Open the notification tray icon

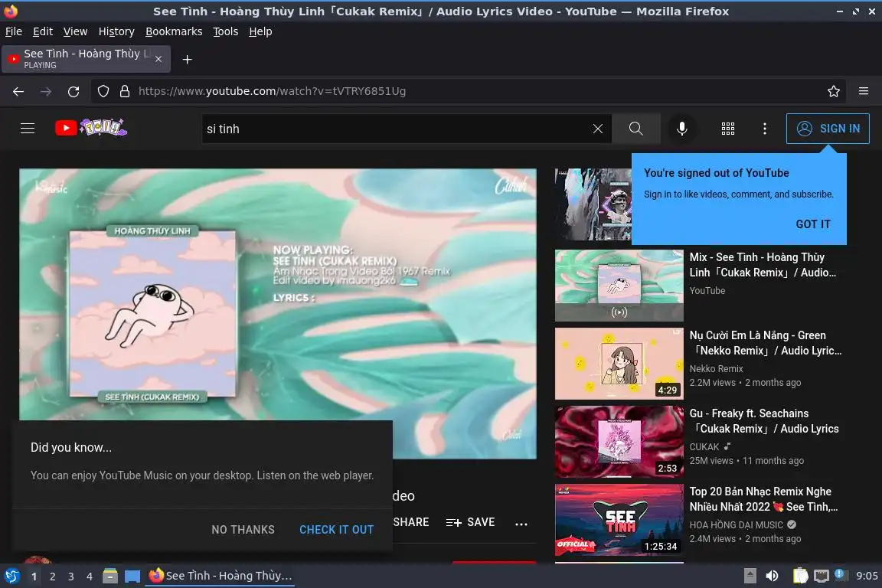pyautogui.click(x=839, y=574)
